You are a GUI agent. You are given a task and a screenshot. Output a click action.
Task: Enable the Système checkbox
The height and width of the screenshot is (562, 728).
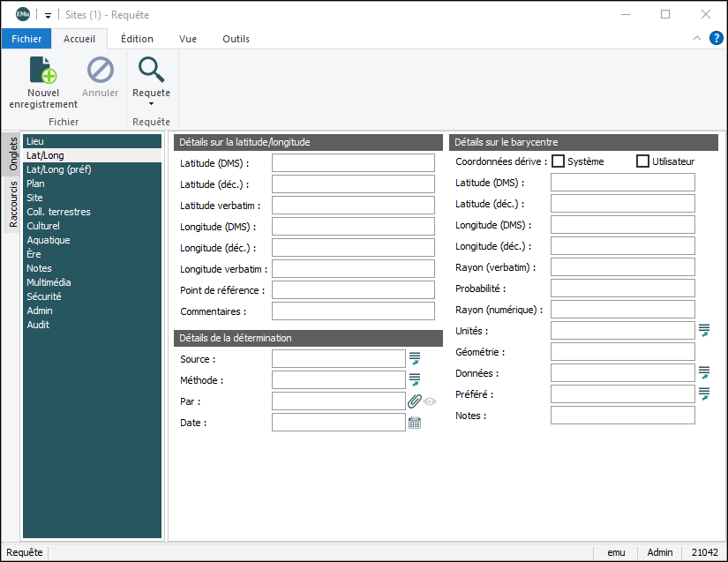click(558, 161)
